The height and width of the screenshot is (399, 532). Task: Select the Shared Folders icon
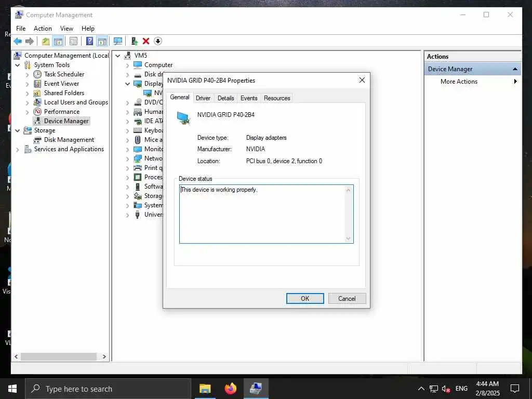pos(37,93)
